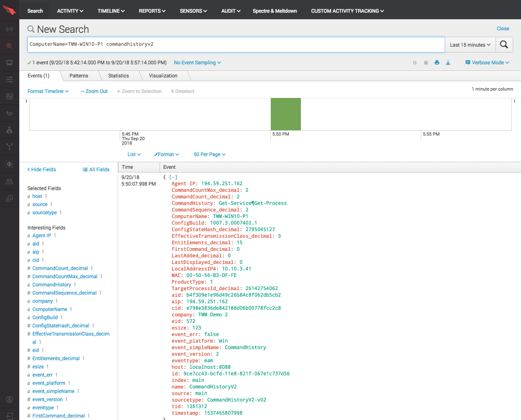
Task: Switch to the Visualization tab
Action: pyautogui.click(x=163, y=76)
